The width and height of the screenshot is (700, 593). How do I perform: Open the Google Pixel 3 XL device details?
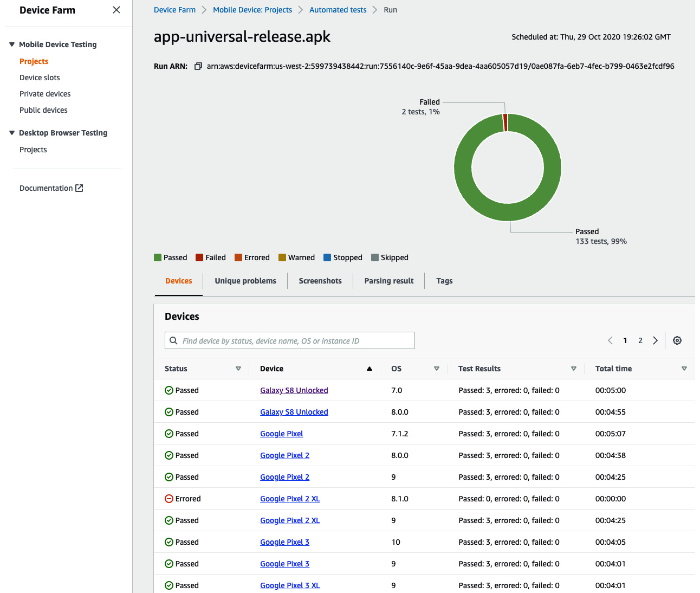pos(290,585)
